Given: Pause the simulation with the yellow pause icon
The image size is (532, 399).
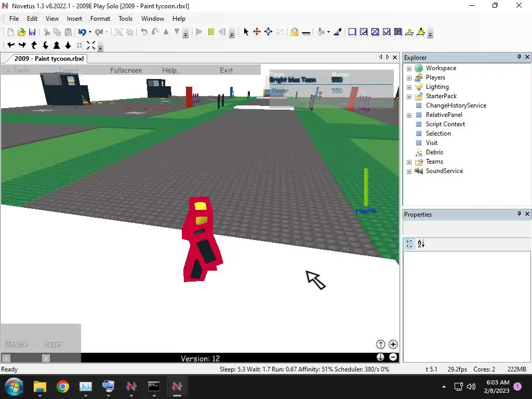Looking at the screenshot, I should point(211,32).
